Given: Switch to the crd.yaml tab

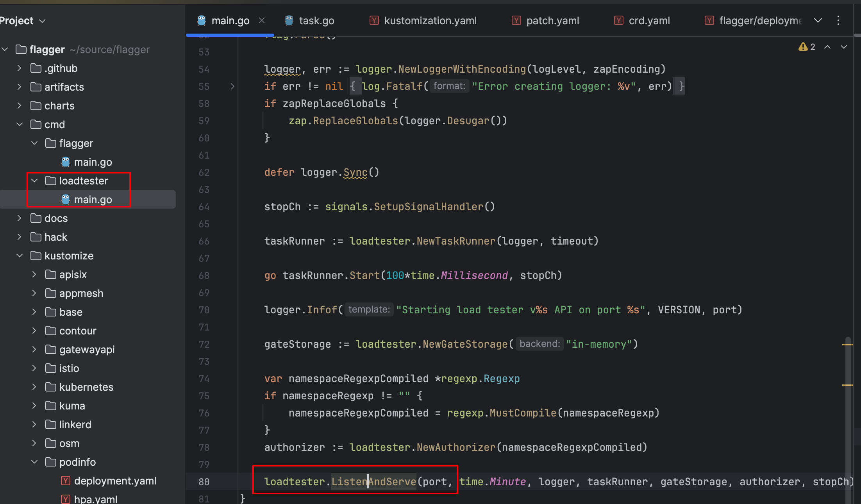Looking at the screenshot, I should tap(649, 20).
